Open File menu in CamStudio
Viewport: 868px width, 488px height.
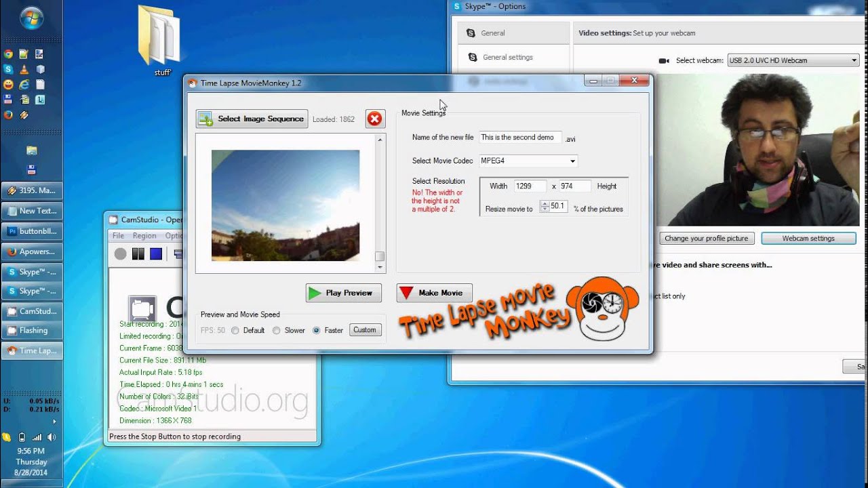(x=118, y=236)
